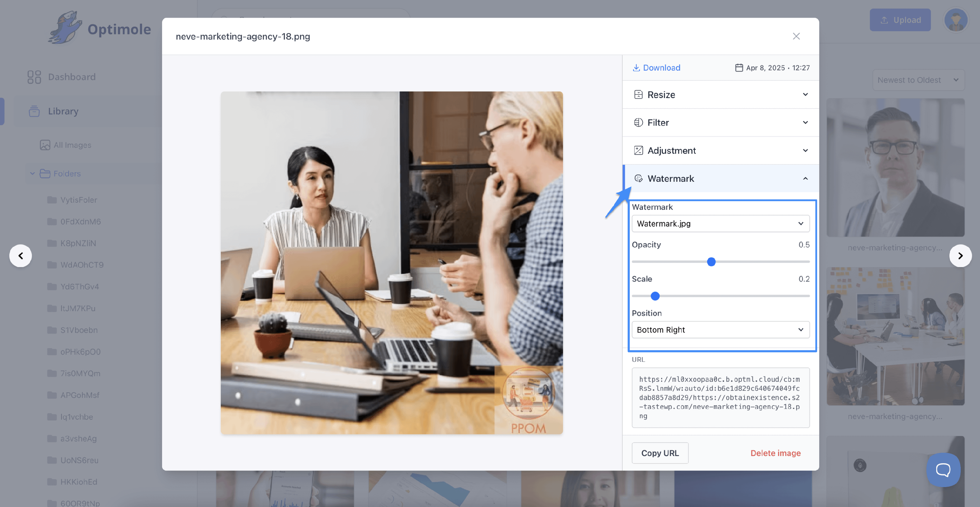980x507 pixels.
Task: Click the previous image arrow button
Action: pyautogui.click(x=21, y=256)
